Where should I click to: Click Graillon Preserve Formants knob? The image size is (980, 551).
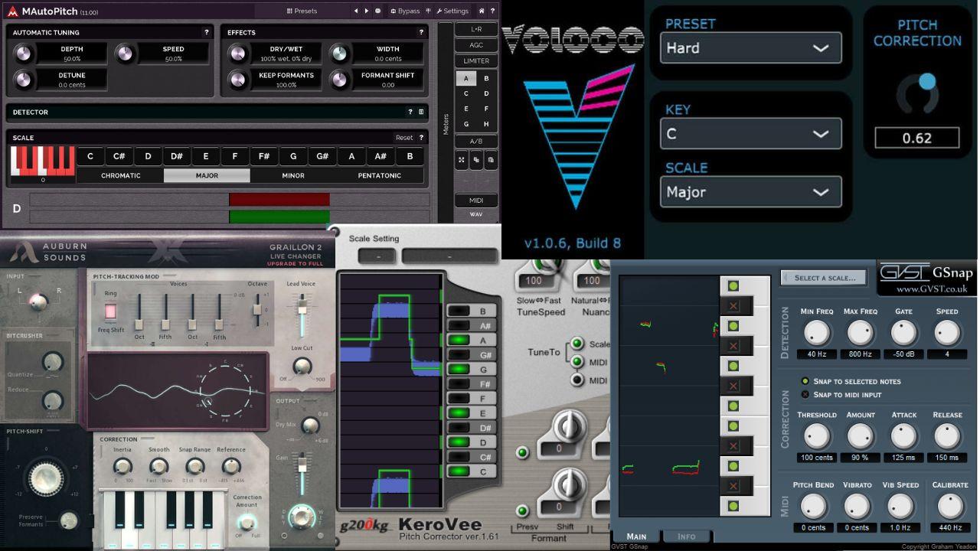(69, 521)
